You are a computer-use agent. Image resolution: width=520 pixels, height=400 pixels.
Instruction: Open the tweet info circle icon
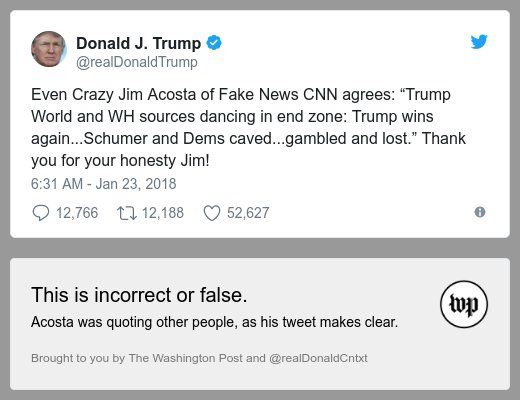pos(480,212)
